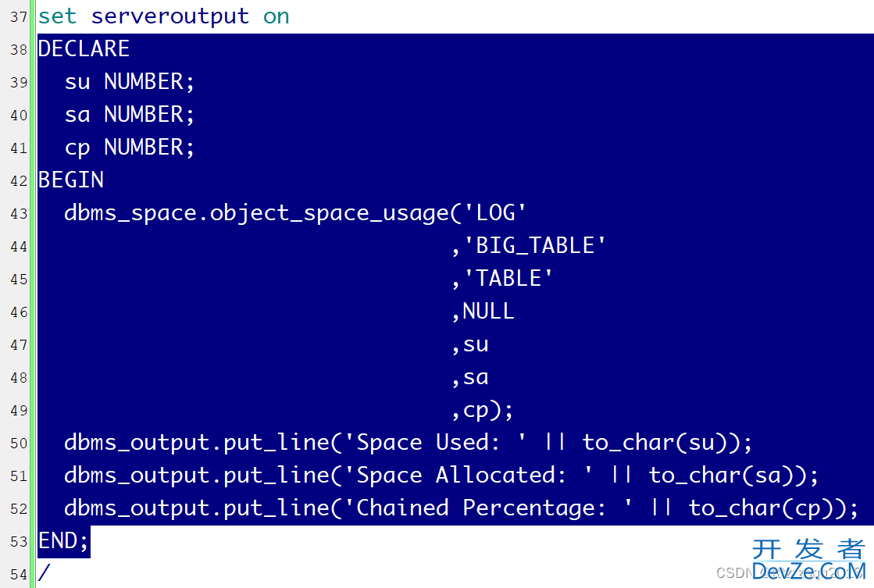Image resolution: width=874 pixels, height=588 pixels.
Task: Click the 'set serveroutput on' statement
Action: click(163, 16)
